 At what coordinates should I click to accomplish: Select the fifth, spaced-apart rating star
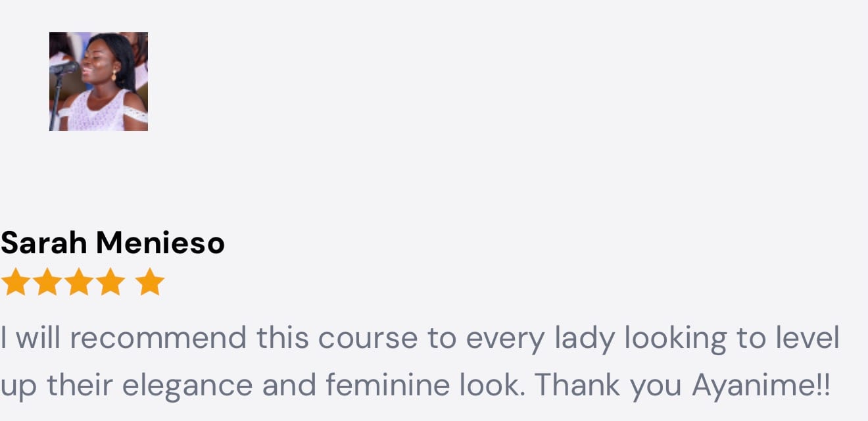[x=151, y=282]
